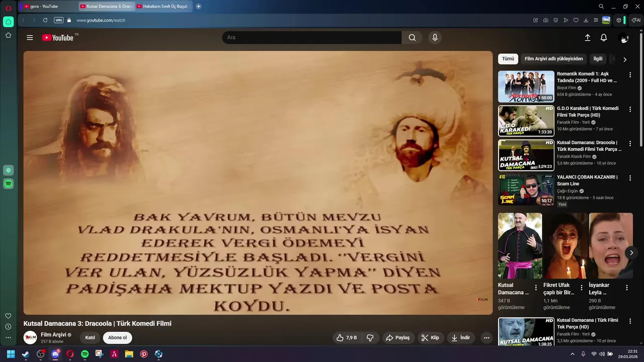Image resolution: width=644 pixels, height=362 pixels.
Task: Switch to the gora - YouTube tab
Action: (x=48, y=7)
